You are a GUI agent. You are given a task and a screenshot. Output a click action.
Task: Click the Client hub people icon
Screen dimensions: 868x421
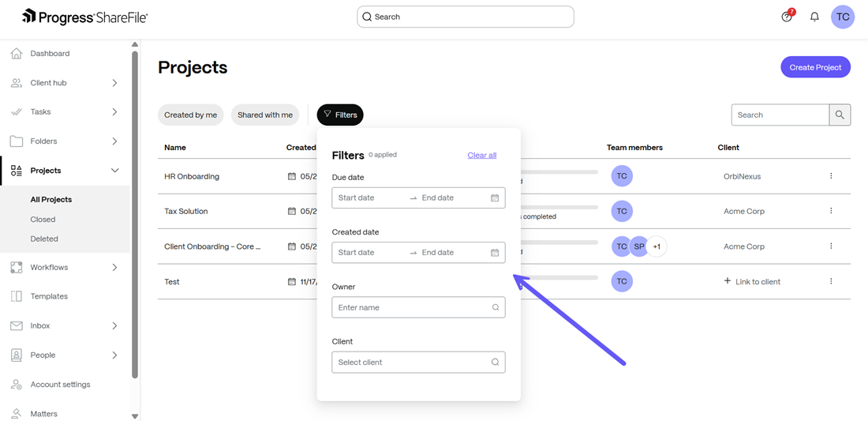[x=17, y=83]
